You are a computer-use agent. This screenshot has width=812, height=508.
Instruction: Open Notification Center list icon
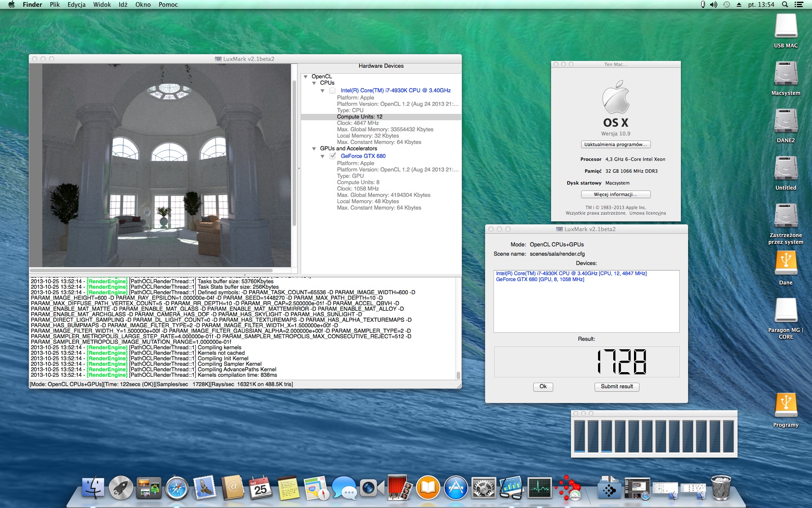click(799, 5)
